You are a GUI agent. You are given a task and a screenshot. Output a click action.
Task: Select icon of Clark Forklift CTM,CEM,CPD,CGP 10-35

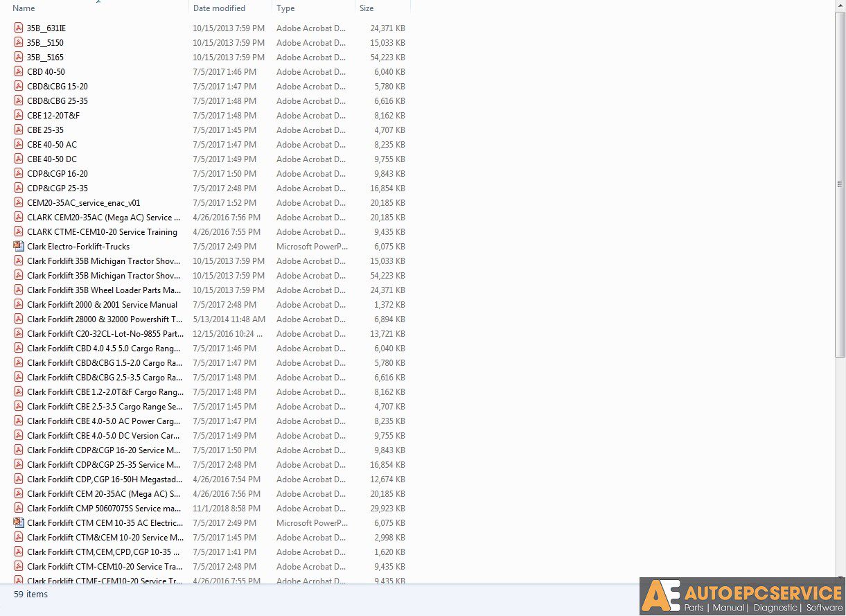pyautogui.click(x=19, y=552)
